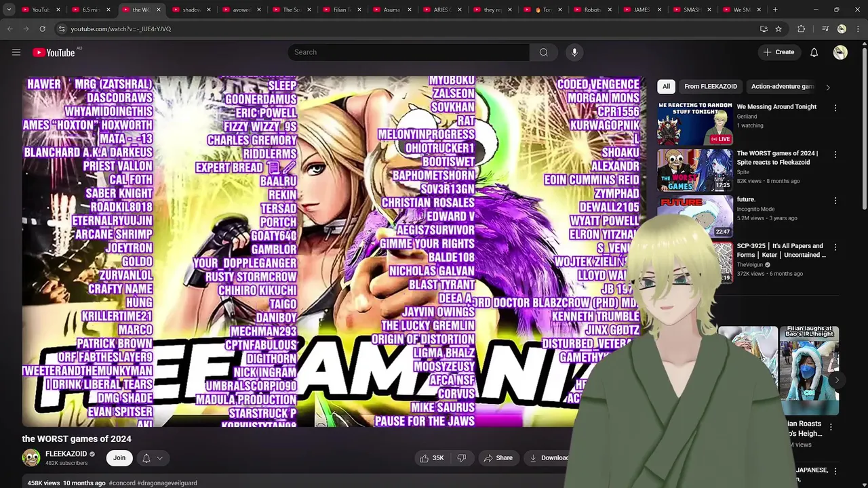868x488 pixels.
Task: Open the FLEEKAZOID channel avatar
Action: [31, 458]
